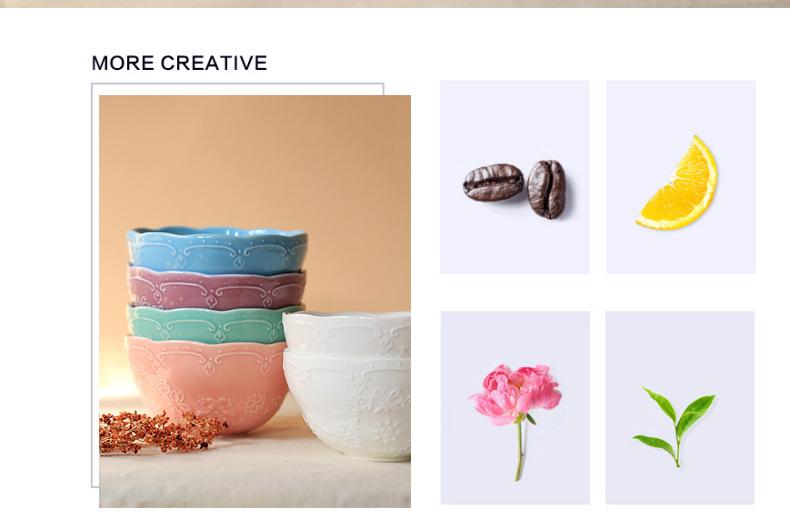790x527 pixels.
Task: Click the beige banner strip at top
Action: (395, 4)
